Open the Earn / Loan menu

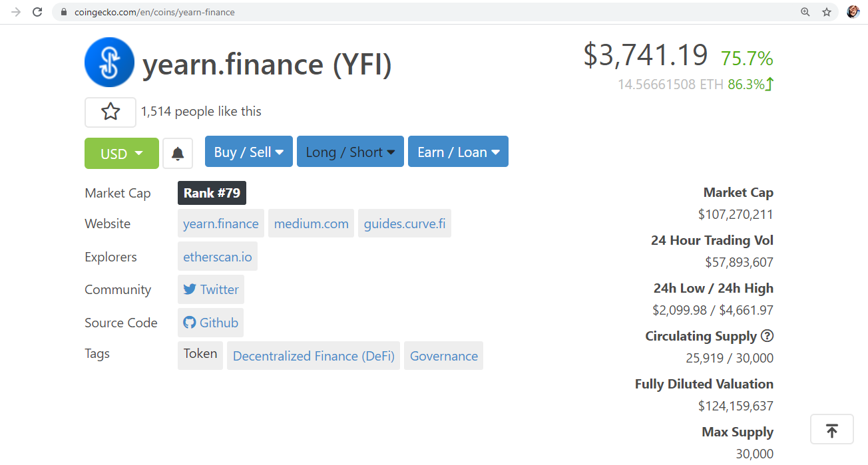(x=458, y=152)
